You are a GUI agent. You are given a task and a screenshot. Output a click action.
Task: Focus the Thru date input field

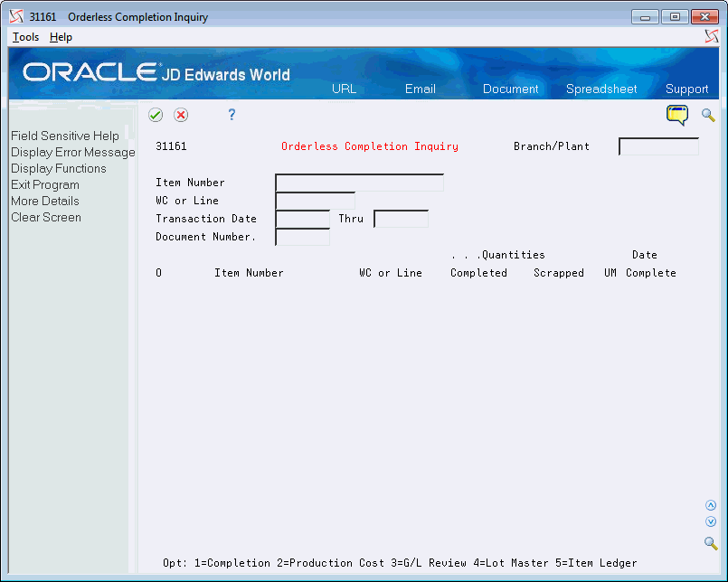tap(402, 219)
